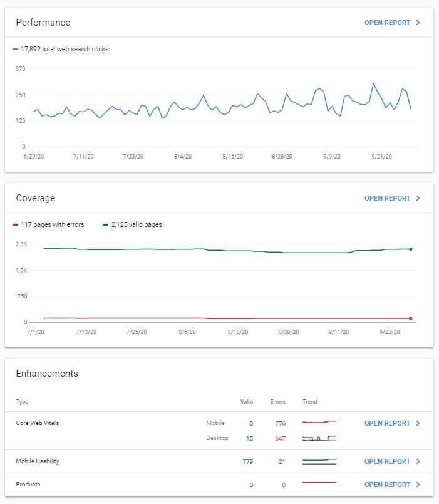Click the chevron arrow in Products row
This screenshot has height=504, width=439.
coord(418,485)
